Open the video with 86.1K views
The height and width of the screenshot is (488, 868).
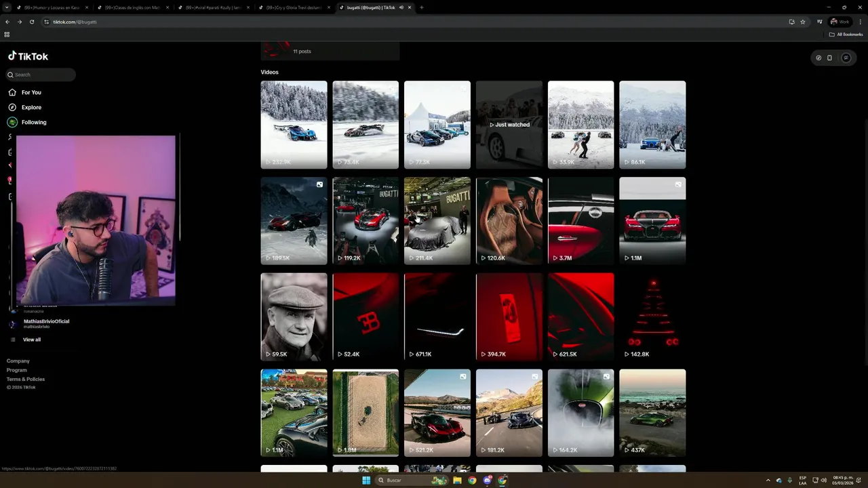tap(652, 125)
